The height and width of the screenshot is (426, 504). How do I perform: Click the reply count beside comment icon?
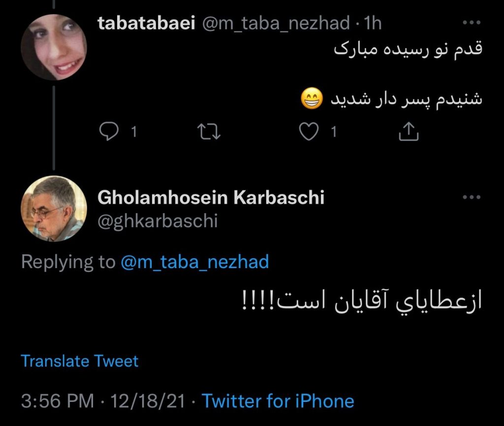coord(133,132)
